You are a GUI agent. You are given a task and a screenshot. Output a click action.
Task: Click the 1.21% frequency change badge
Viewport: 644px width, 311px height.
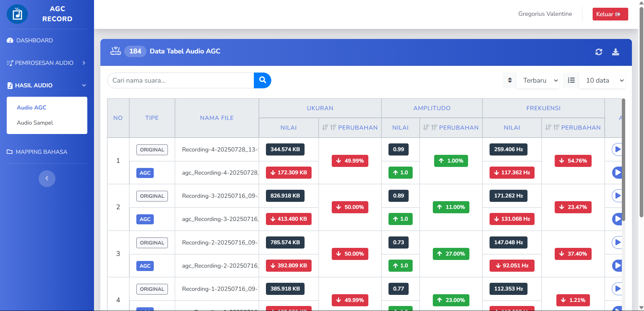pyautogui.click(x=573, y=300)
